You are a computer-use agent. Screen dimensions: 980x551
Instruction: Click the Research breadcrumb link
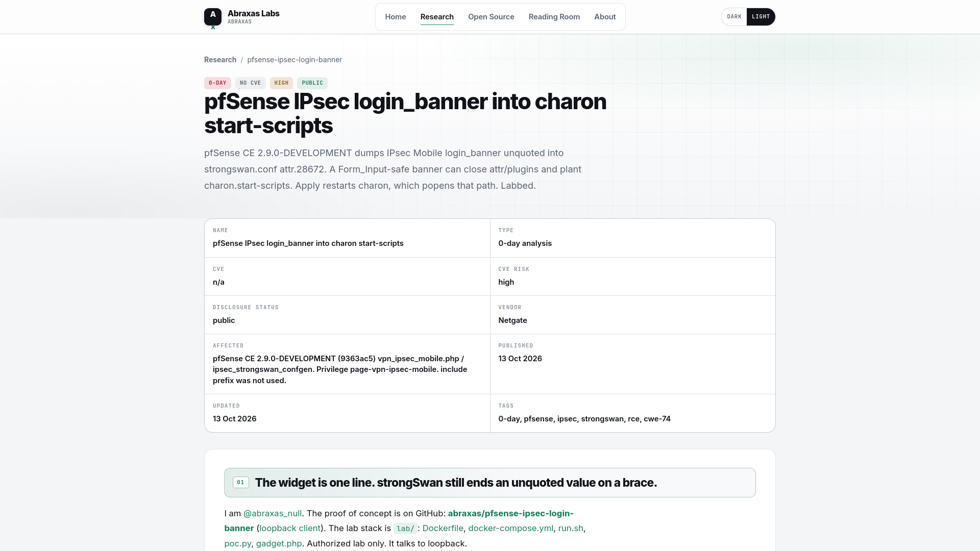(x=220, y=60)
